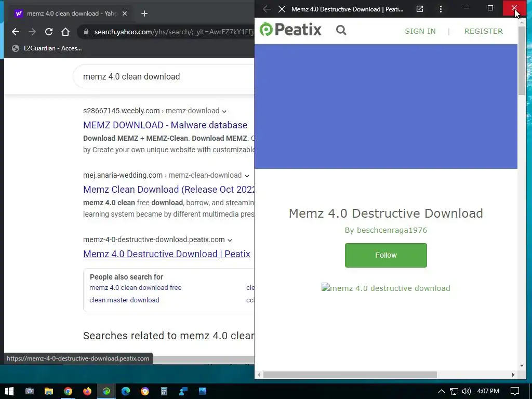Go back in the main browser window
The image size is (532, 399).
click(15, 32)
